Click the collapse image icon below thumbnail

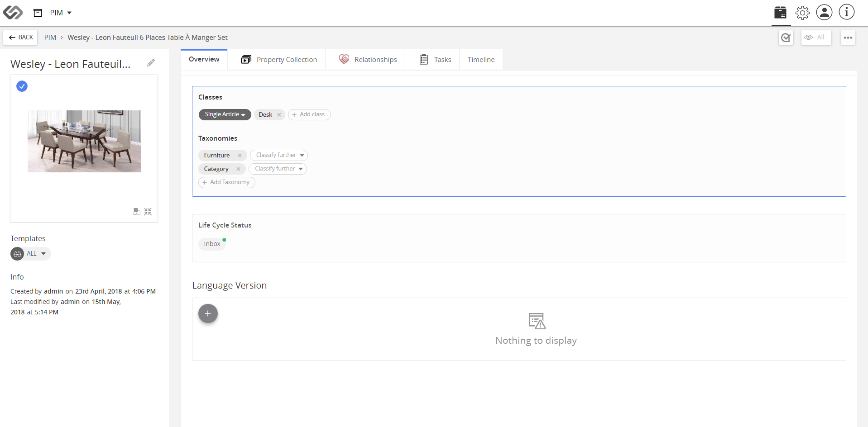[148, 211]
